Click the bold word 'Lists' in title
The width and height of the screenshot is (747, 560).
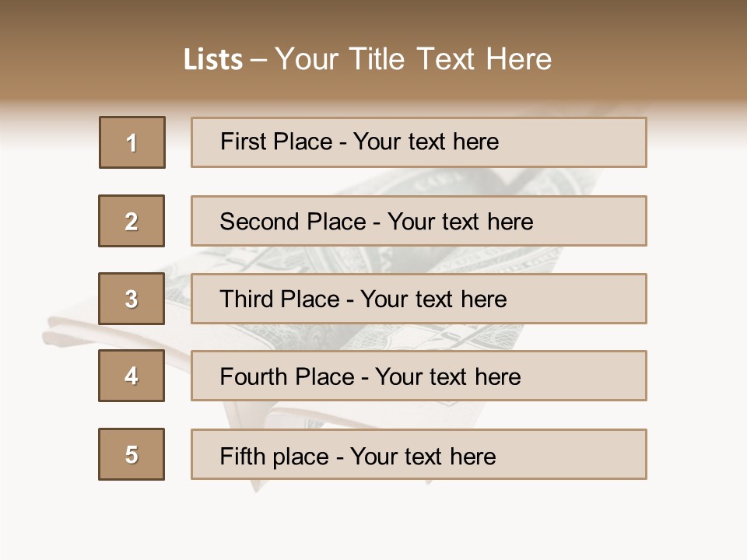click(x=213, y=59)
